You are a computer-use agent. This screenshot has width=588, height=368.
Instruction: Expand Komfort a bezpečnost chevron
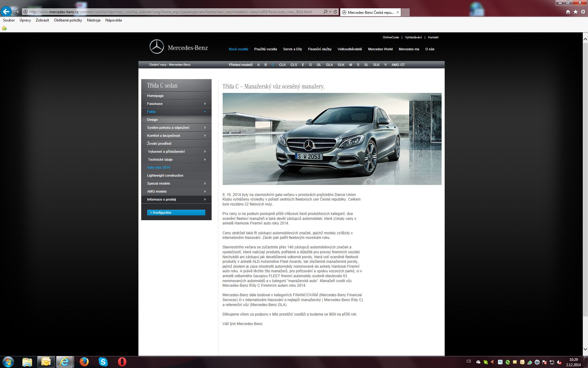tap(205, 136)
